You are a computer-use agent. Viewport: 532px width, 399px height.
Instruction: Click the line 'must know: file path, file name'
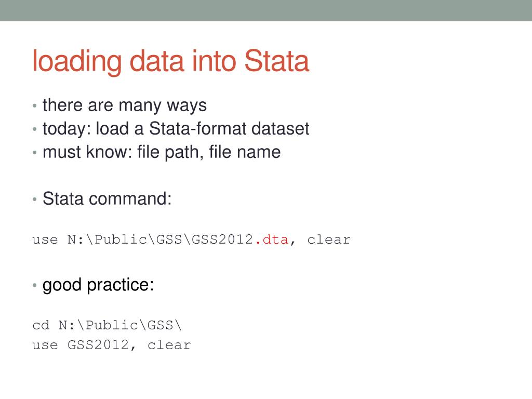(x=162, y=152)
